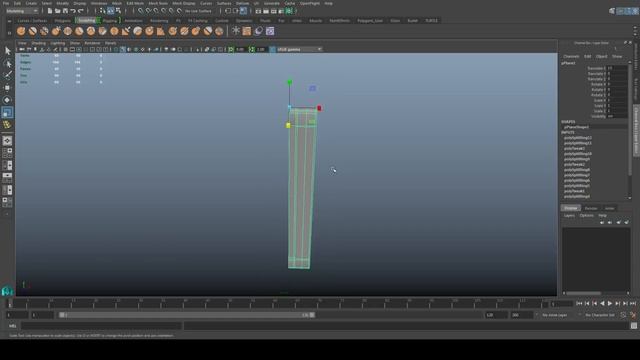
Task: Select the Flatten sculpt tool
Action: pos(79,31)
